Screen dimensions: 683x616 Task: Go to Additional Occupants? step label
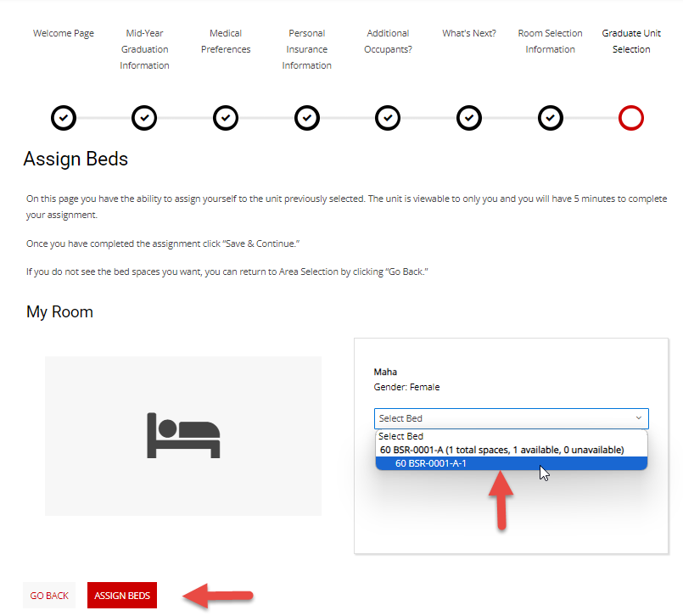coord(389,42)
